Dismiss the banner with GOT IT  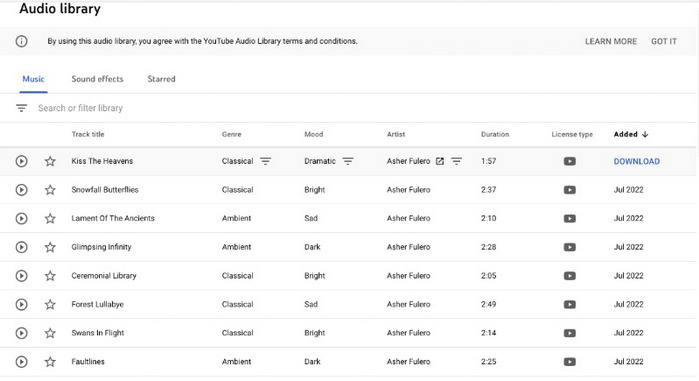tap(664, 41)
